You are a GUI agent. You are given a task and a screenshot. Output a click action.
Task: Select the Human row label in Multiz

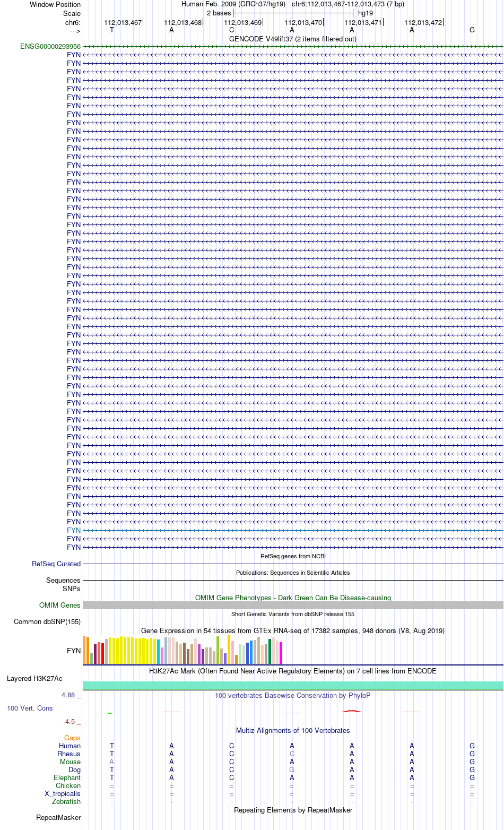70,746
